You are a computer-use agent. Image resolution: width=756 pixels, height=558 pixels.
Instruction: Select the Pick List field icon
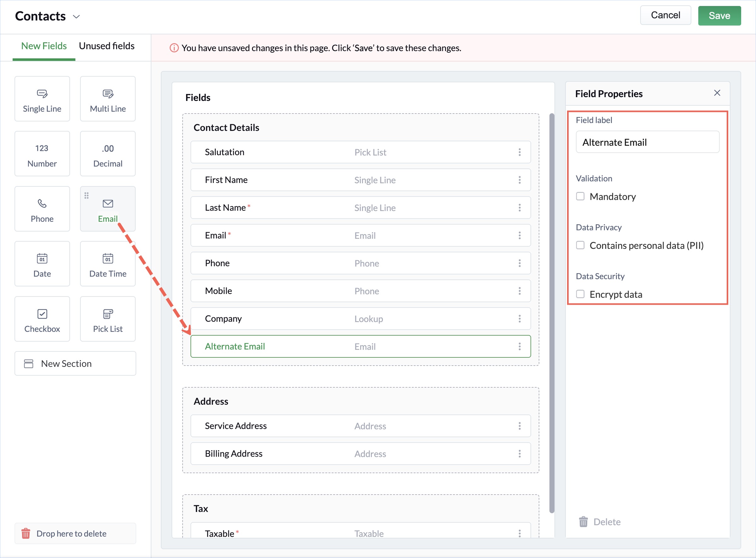click(x=108, y=314)
